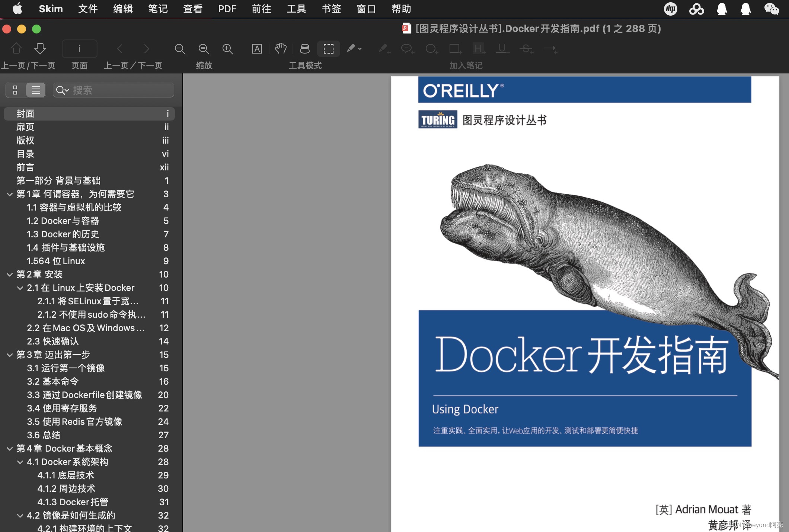Open the Apple menu
The width and height of the screenshot is (789, 532).
click(17, 9)
